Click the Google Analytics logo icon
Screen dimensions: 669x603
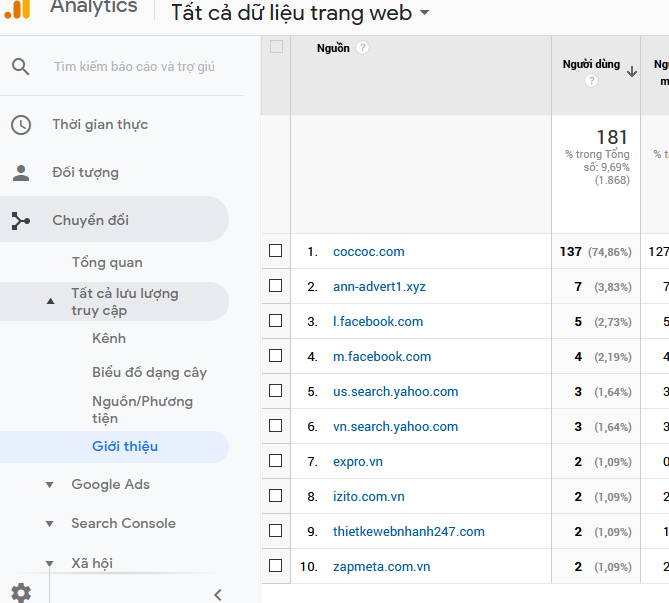18,8
